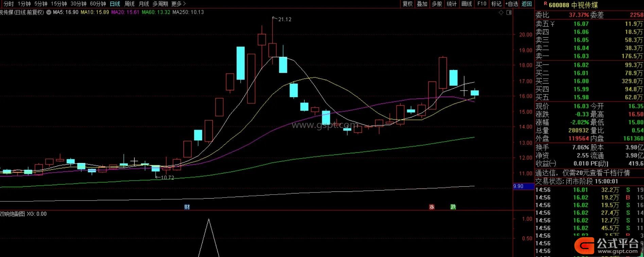Click the 外盘 value 119564
The image size is (644, 257).
(578, 139)
